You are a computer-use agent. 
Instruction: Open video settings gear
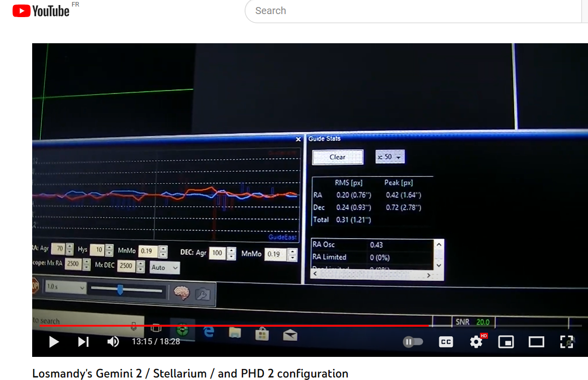pos(476,342)
